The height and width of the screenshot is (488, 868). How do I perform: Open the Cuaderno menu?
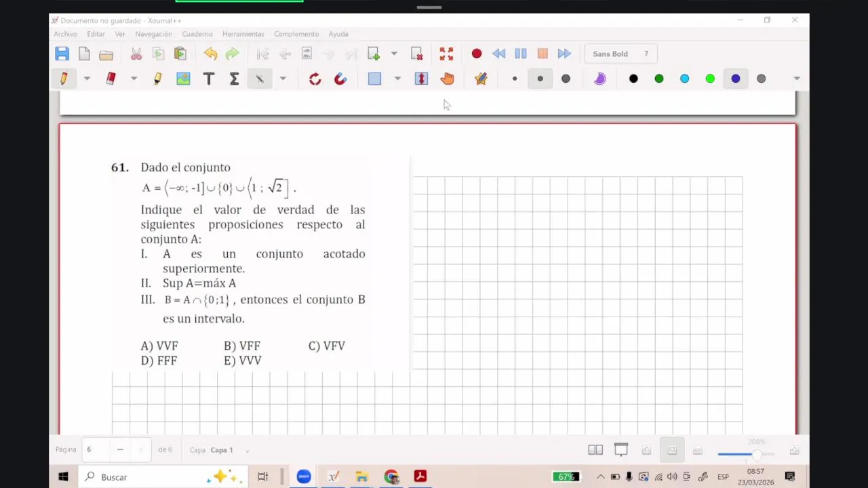(197, 34)
